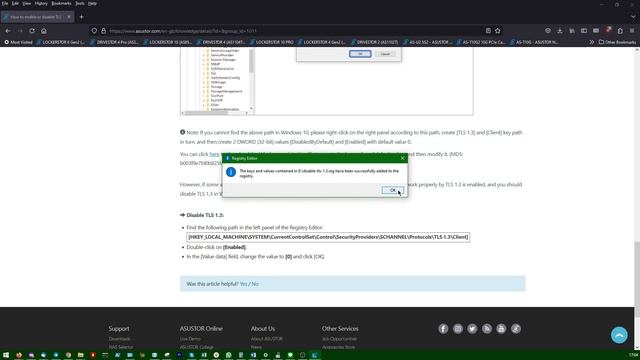Open the Downloads link under Support
640x360 pixels.
click(119, 339)
